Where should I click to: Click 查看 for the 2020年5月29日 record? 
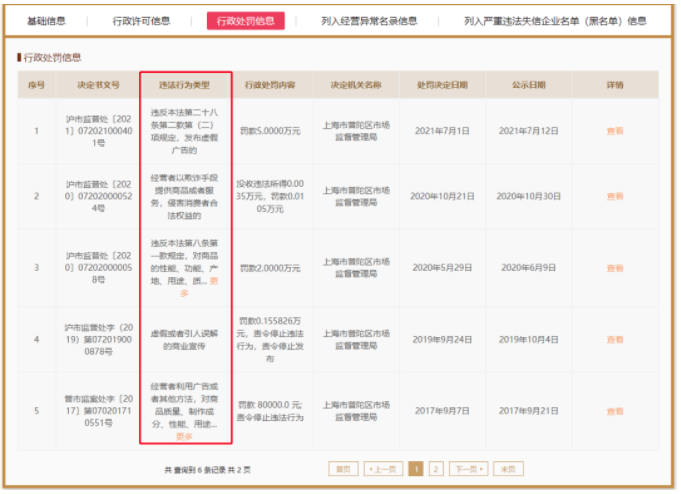(x=615, y=268)
